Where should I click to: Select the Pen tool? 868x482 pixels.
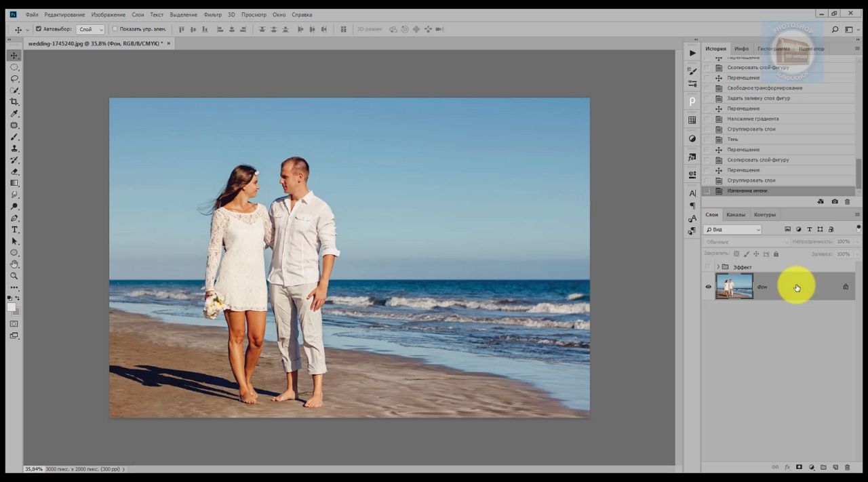tap(14, 218)
